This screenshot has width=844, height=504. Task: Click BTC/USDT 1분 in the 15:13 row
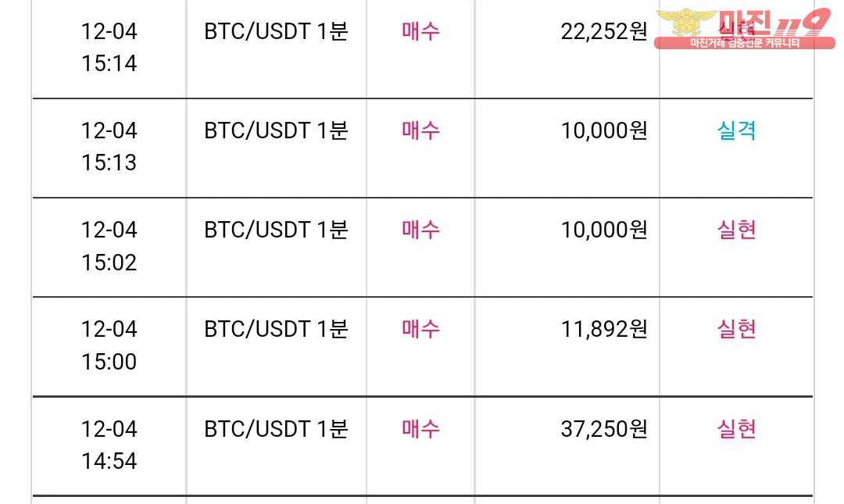276,130
